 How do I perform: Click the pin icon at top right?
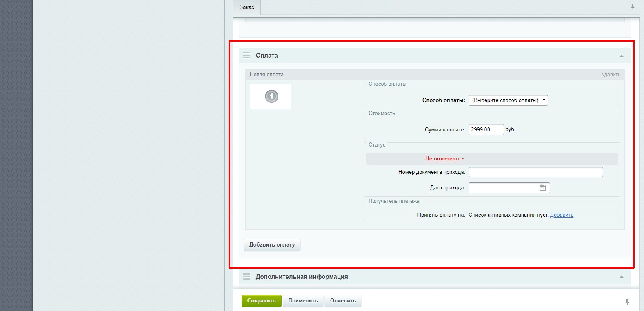(633, 7)
